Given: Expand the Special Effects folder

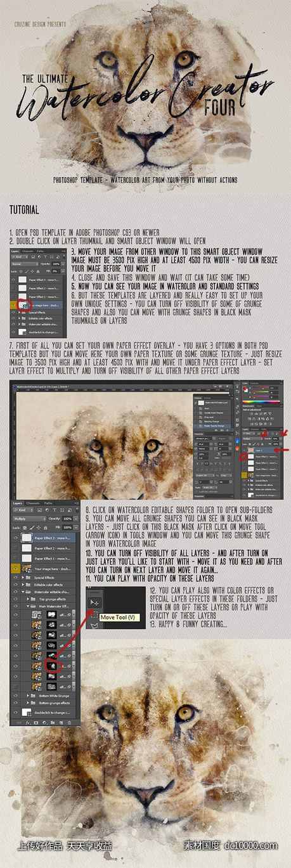Looking at the screenshot, I should click(x=23, y=578).
